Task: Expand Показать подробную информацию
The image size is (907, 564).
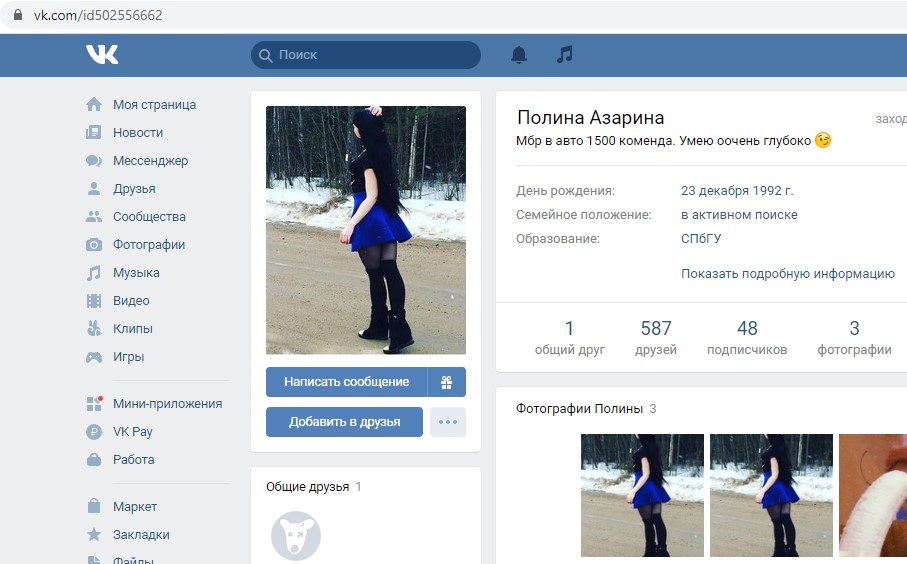Action: click(787, 273)
